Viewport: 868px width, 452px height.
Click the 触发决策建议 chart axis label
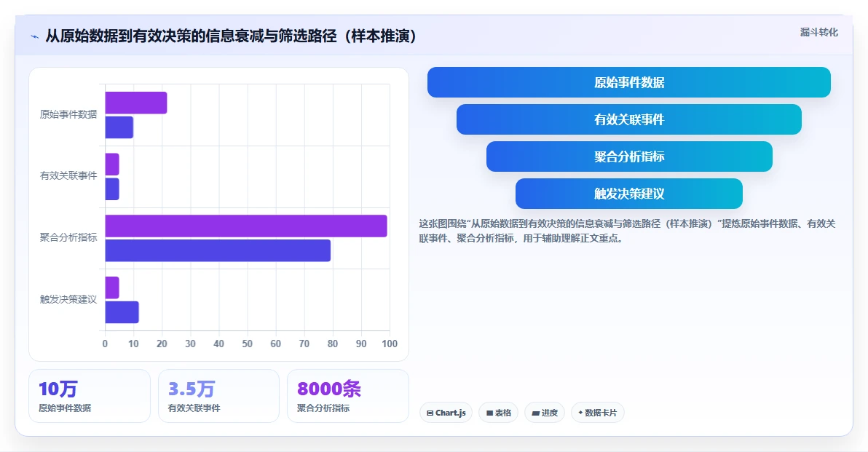point(68,299)
